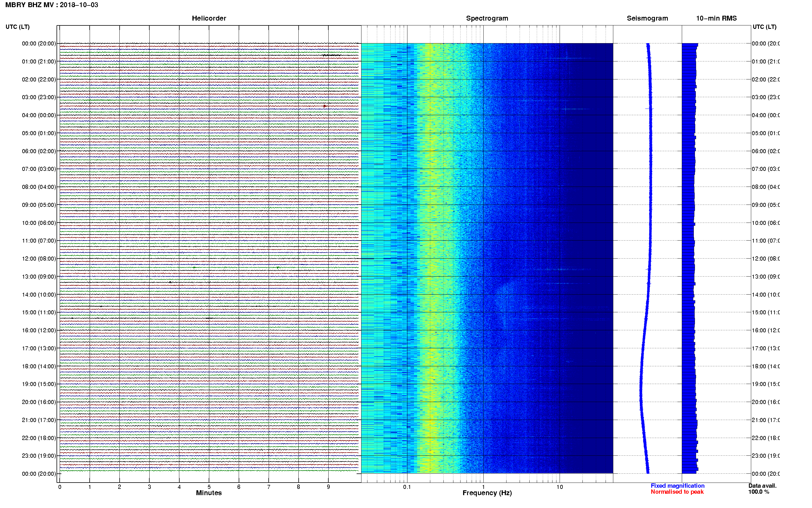Click minute tick label "0" on Helicorder axis
Viewport: 812px width, 508px height.
60,487
